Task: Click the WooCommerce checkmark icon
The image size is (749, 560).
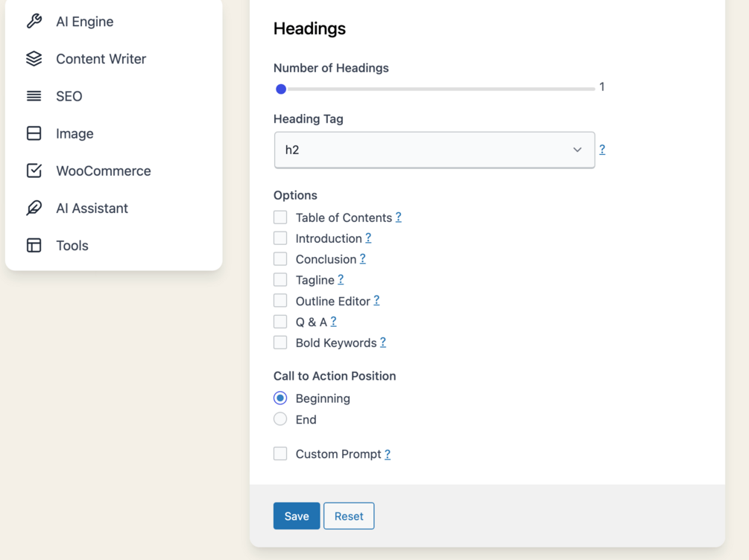Action: (34, 171)
